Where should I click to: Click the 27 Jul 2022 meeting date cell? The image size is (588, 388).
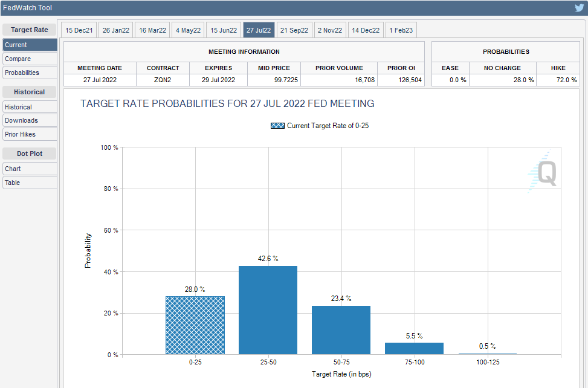point(100,80)
